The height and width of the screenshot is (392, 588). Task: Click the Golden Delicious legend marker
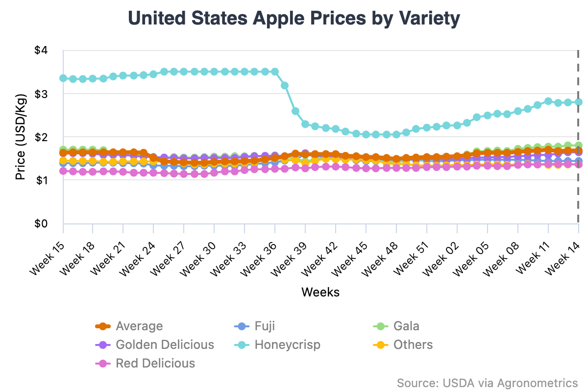(102, 345)
